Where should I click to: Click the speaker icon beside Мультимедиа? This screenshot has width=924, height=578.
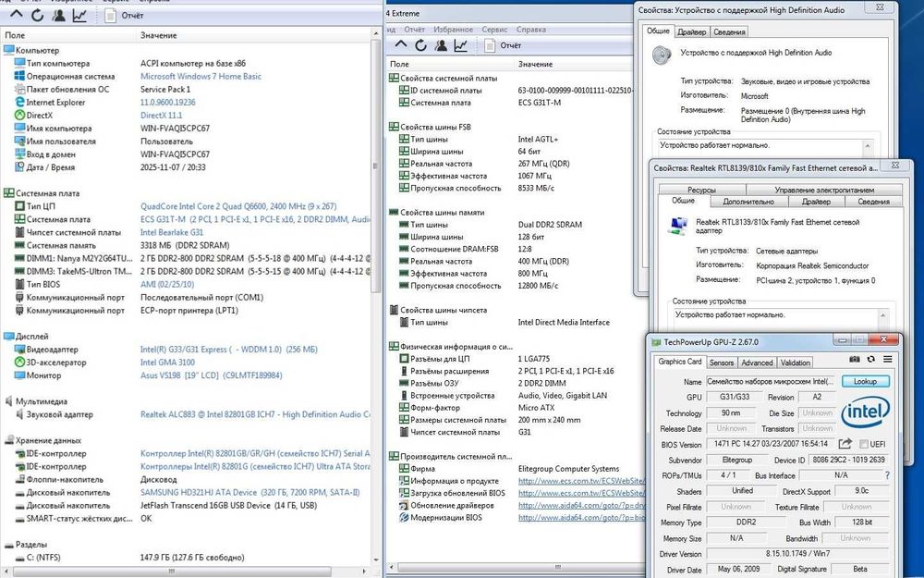(x=9, y=401)
